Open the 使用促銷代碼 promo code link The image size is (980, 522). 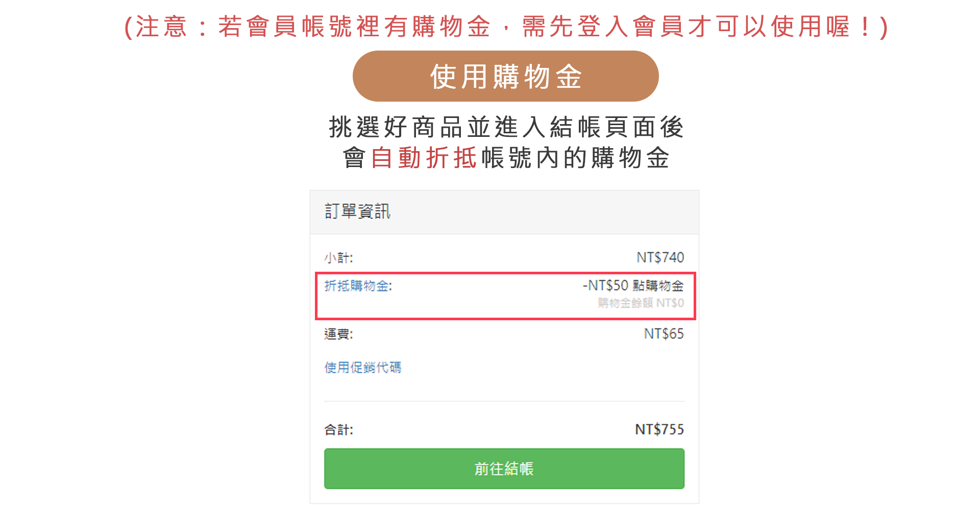pyautogui.click(x=362, y=367)
